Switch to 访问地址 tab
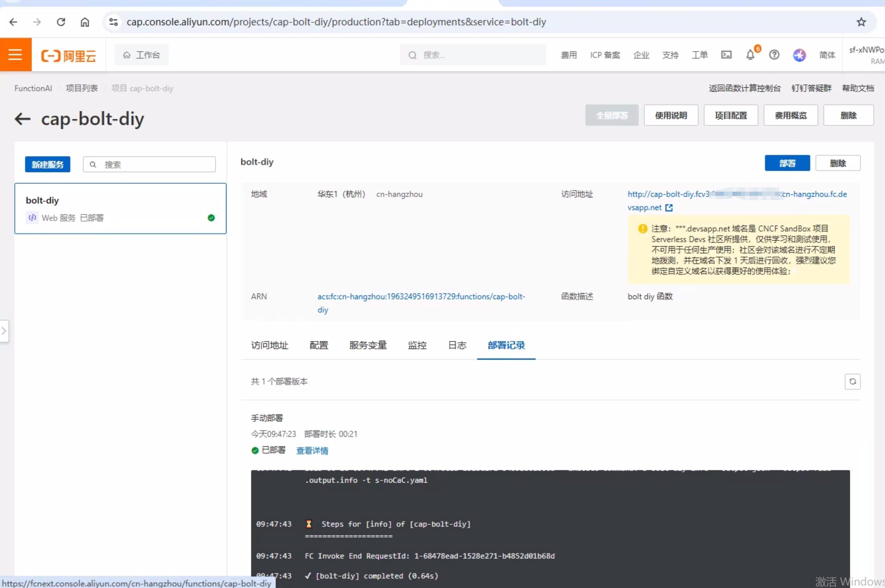The width and height of the screenshot is (885, 588). (270, 345)
